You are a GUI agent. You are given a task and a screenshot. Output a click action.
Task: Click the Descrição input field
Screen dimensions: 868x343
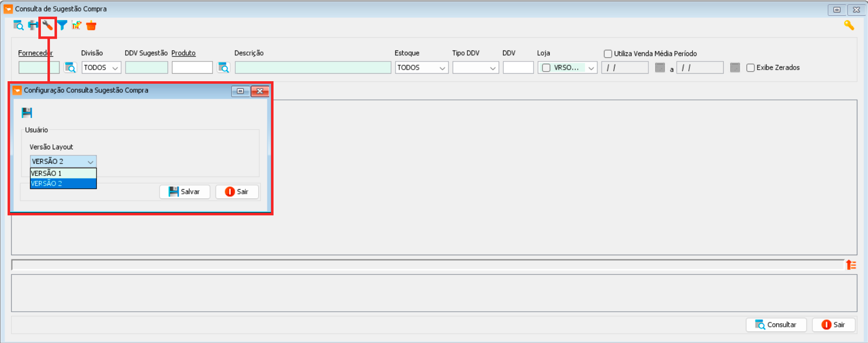point(313,68)
